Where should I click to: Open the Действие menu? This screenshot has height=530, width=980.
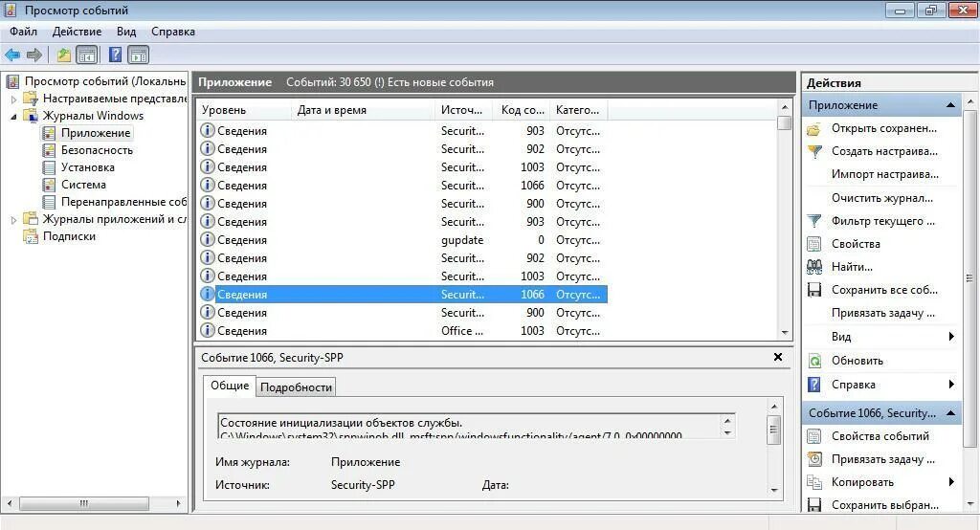(x=77, y=32)
